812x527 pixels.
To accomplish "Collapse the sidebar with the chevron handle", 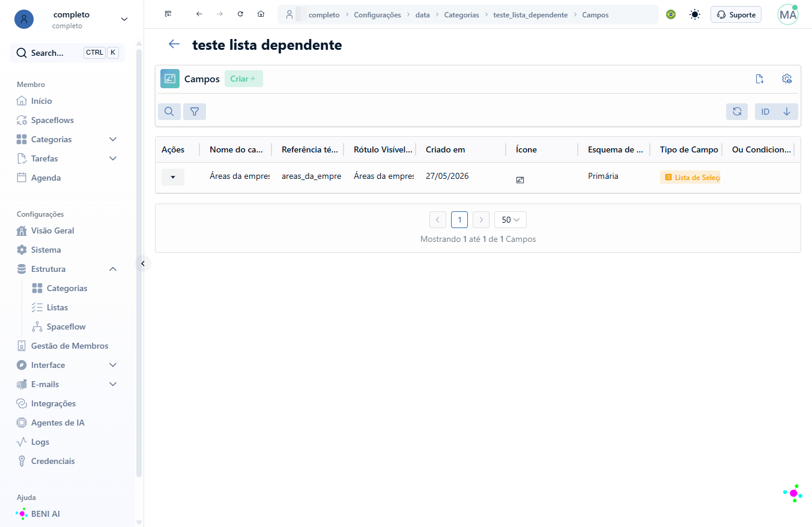I will pyautogui.click(x=143, y=263).
